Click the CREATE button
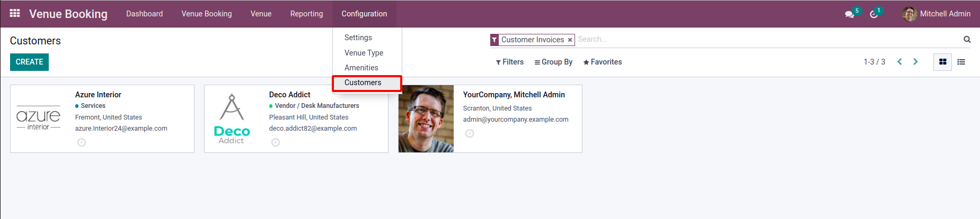The height and width of the screenshot is (219, 980). [x=29, y=62]
